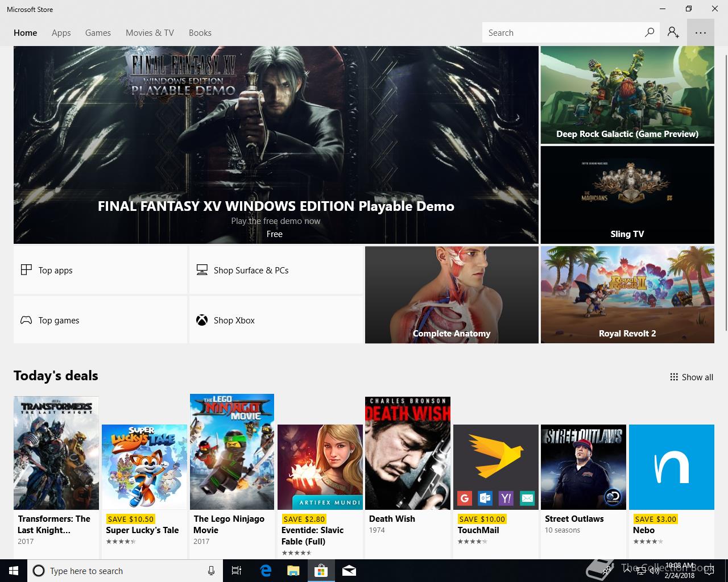728x582 pixels.
Task: Open the See more ellipsis menu
Action: pyautogui.click(x=701, y=32)
